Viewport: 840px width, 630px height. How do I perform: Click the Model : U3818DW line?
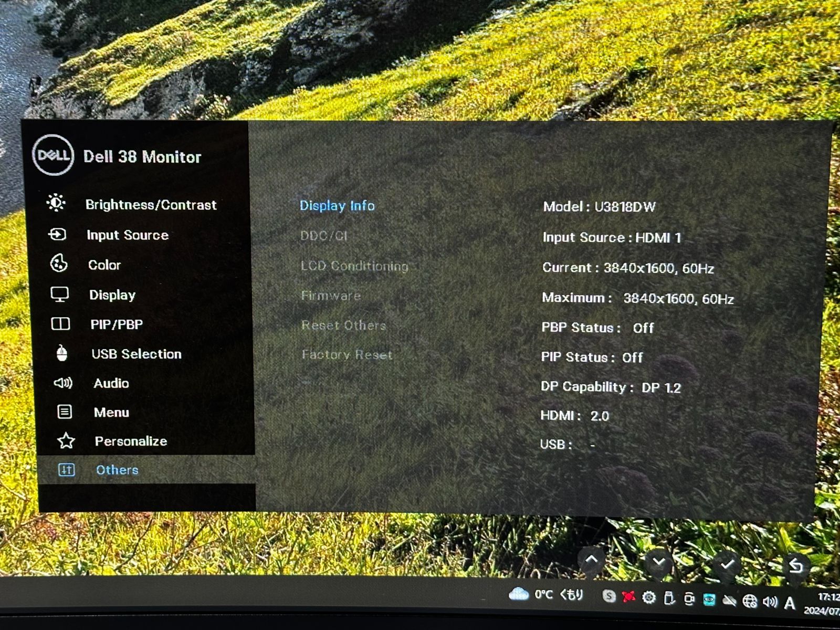(x=599, y=206)
